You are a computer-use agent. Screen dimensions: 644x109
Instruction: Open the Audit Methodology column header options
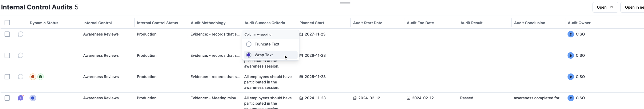(208, 23)
